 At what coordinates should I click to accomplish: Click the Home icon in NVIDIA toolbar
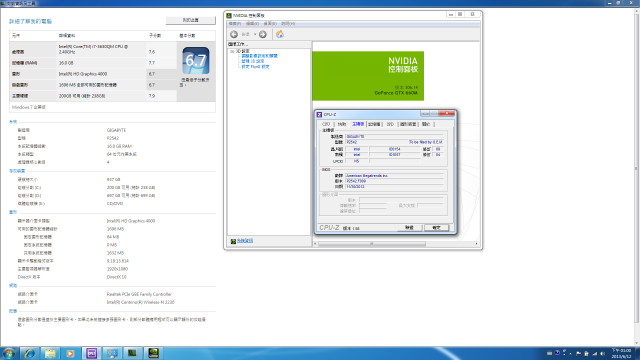tap(280, 34)
